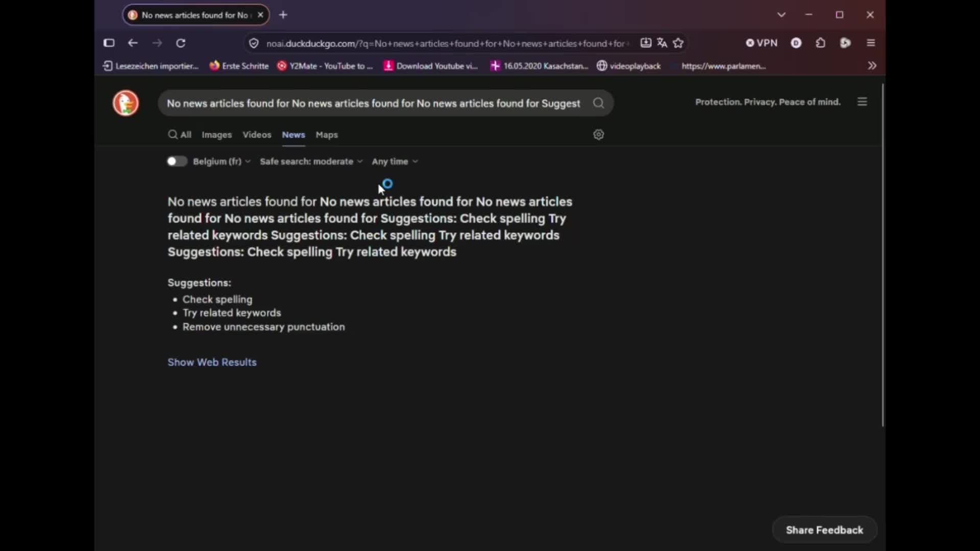This screenshot has width=980, height=551.
Task: Close the 'No news articles found' tab
Action: click(x=260, y=15)
